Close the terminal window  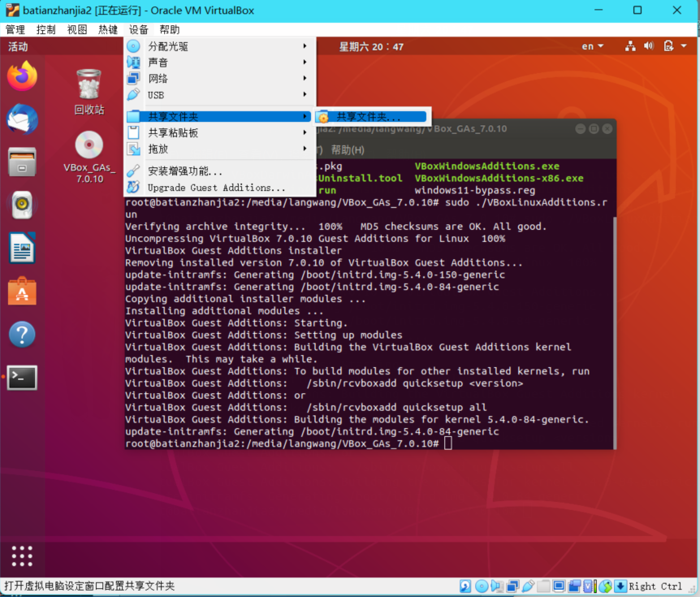pyautogui.click(x=607, y=128)
